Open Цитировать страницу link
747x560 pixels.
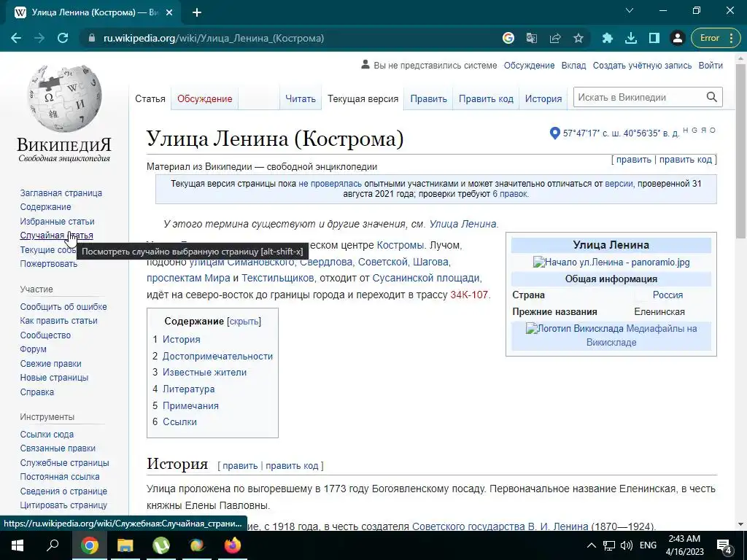click(x=63, y=505)
